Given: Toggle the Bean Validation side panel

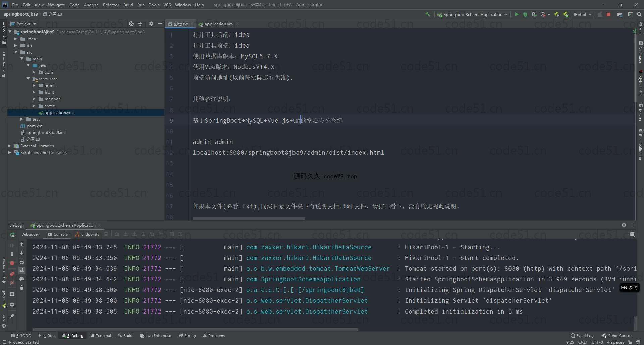Looking at the screenshot, I should pyautogui.click(x=640, y=145).
